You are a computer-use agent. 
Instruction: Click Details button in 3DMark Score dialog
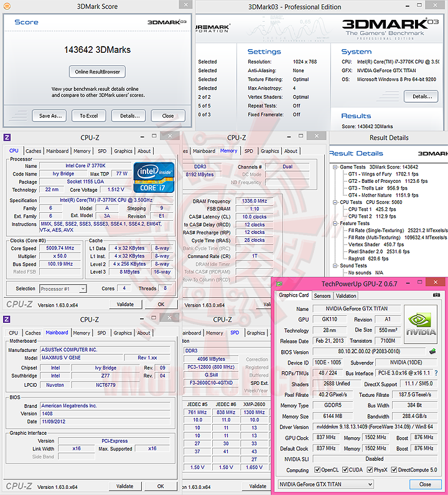tap(129, 116)
